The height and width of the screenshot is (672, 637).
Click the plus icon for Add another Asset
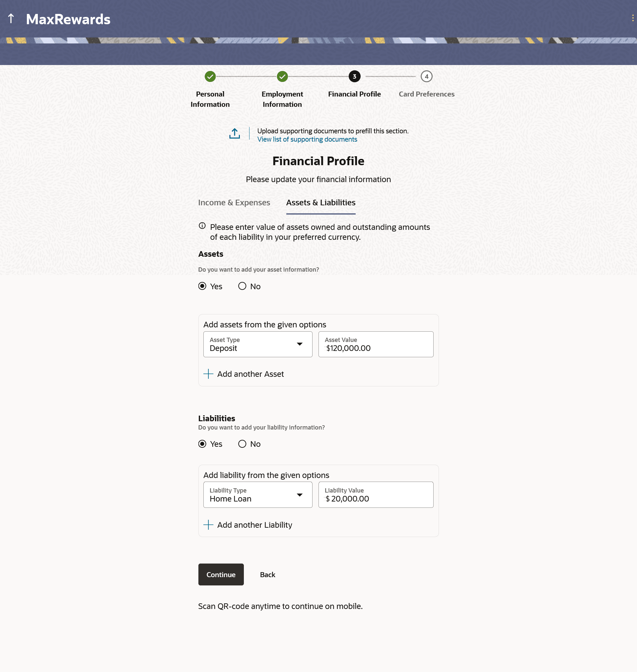[x=208, y=374]
